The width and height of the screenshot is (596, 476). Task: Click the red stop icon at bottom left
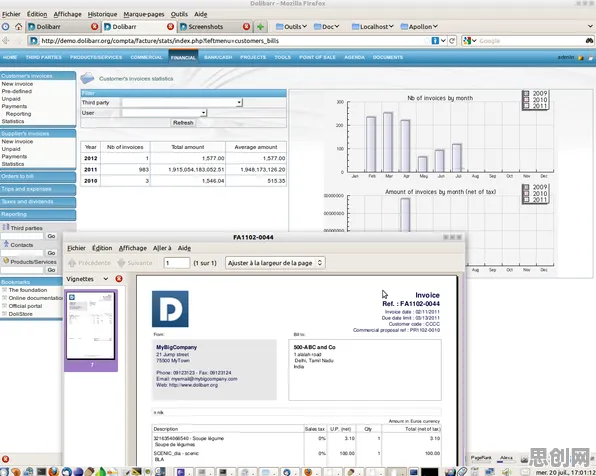[5, 459]
